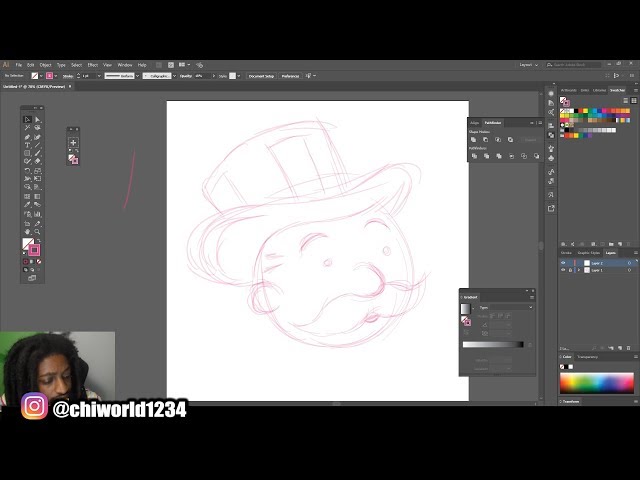
Task: Select the Artboard tool
Action: click(27, 224)
